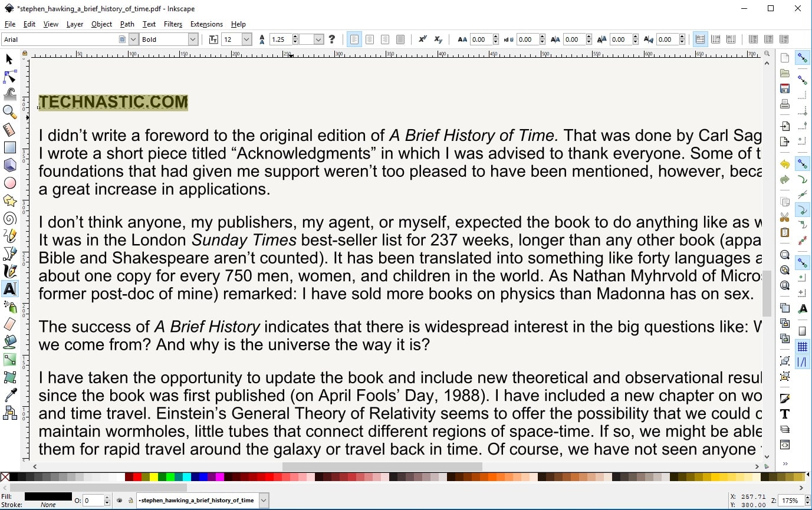Screen dimensions: 812x510
Task: Select the Connector tool
Action: [x=9, y=413]
